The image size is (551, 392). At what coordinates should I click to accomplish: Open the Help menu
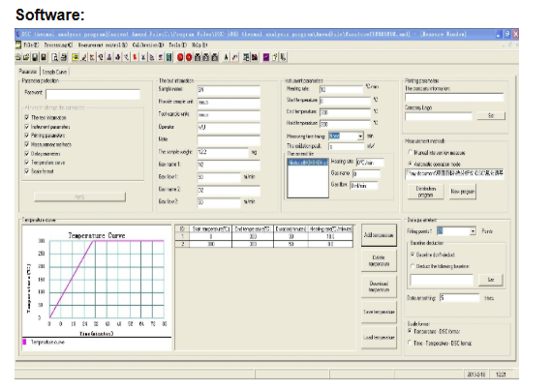tap(199, 45)
